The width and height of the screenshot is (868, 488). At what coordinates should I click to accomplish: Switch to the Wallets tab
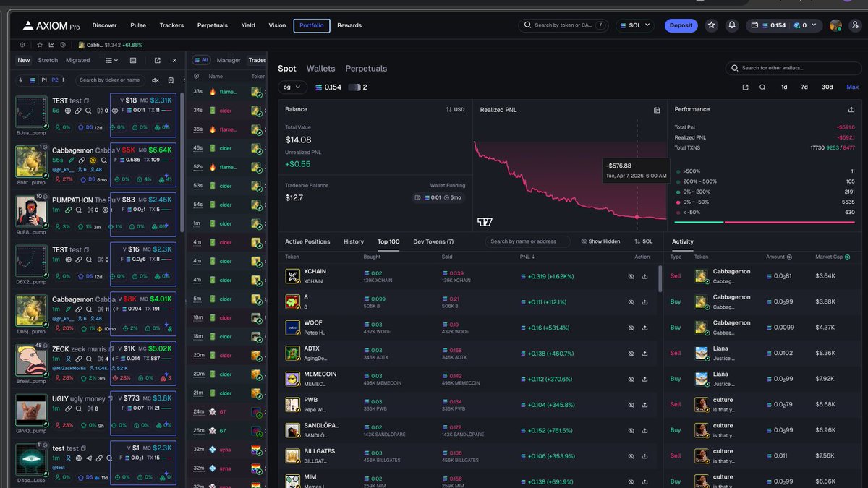[x=320, y=69]
